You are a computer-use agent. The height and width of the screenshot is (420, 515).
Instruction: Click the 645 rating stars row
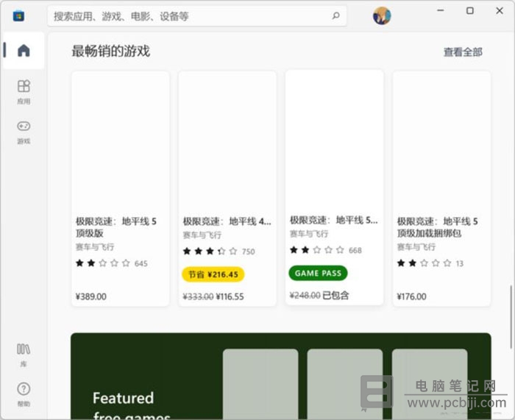[x=112, y=263]
